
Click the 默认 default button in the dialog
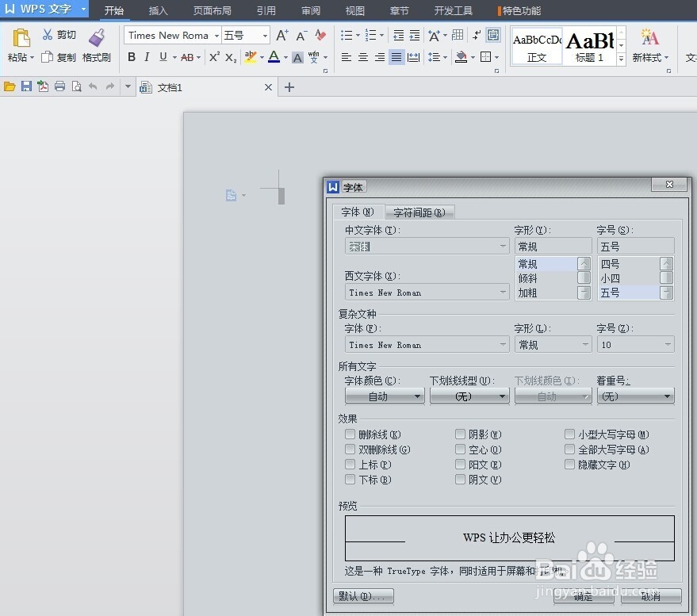point(363,596)
